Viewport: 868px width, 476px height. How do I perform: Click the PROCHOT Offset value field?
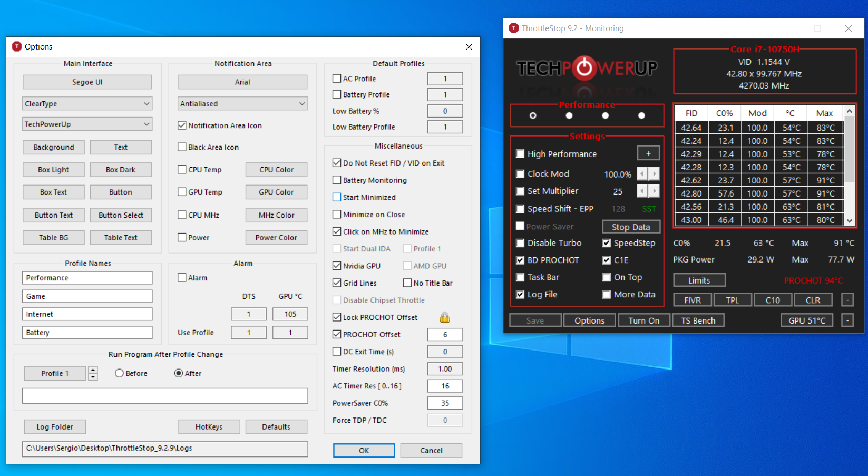click(x=445, y=335)
